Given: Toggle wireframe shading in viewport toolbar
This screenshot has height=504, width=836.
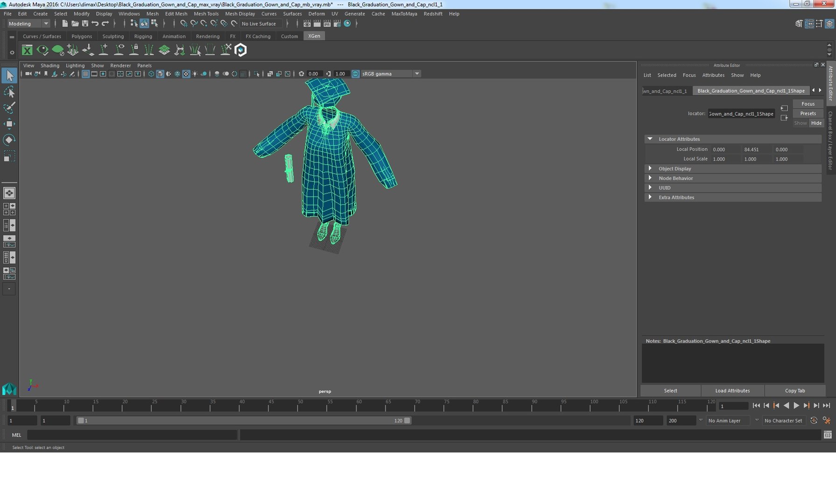Looking at the screenshot, I should pos(151,74).
